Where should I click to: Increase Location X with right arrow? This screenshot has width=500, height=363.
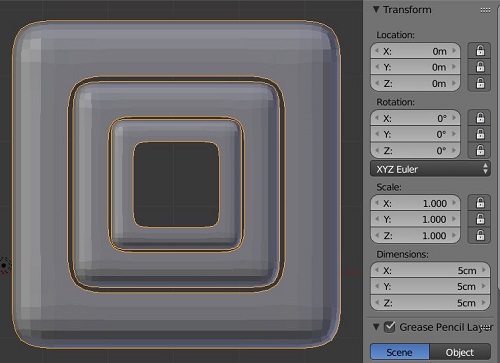pos(454,51)
